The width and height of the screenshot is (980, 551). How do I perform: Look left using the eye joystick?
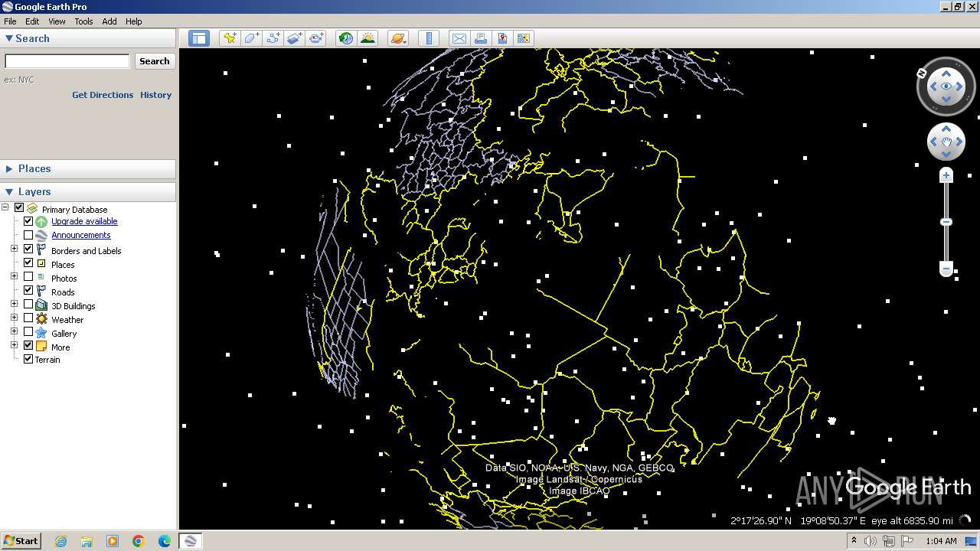pyautogui.click(x=933, y=86)
